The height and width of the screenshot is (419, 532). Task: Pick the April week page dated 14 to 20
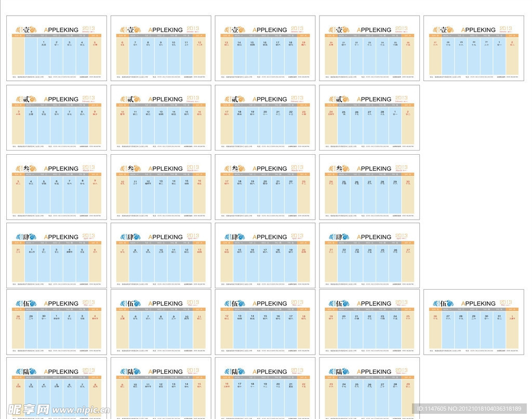[x=265, y=255]
